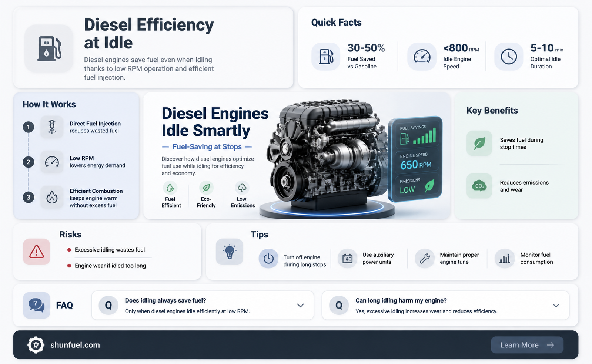Click 'Excessive idling wastes fuel' risk item
592x364 pixels.
[x=110, y=250]
